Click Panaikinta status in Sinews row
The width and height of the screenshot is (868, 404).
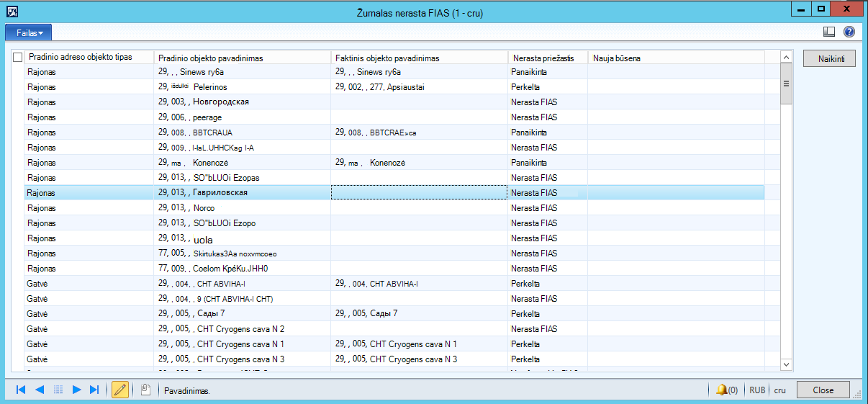pos(548,71)
